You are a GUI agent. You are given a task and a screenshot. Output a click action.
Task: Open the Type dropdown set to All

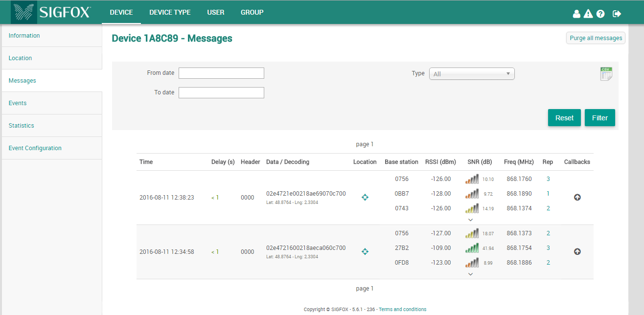pyautogui.click(x=472, y=74)
